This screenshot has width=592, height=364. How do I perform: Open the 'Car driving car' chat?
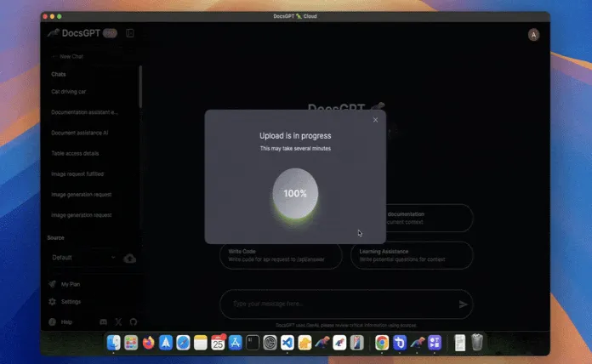[x=69, y=91]
